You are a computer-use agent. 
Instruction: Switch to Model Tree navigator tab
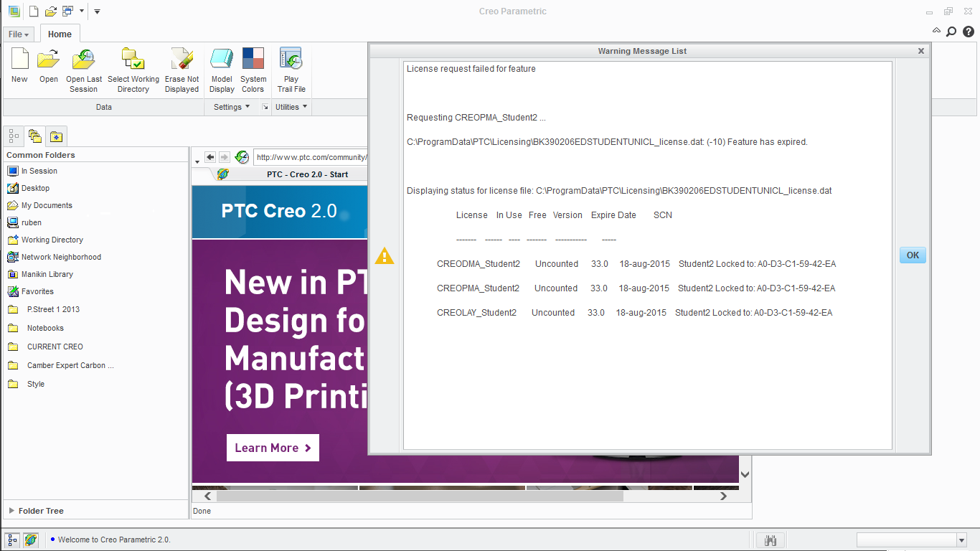pyautogui.click(x=14, y=136)
